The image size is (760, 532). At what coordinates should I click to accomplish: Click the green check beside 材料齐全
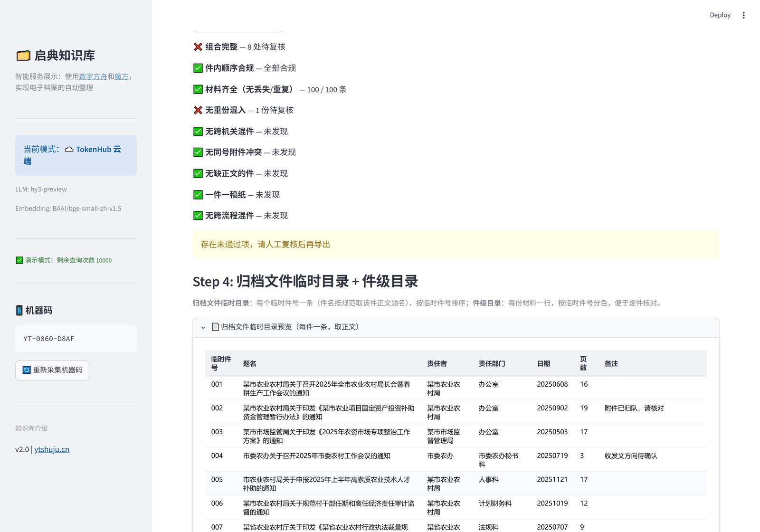pos(198,89)
